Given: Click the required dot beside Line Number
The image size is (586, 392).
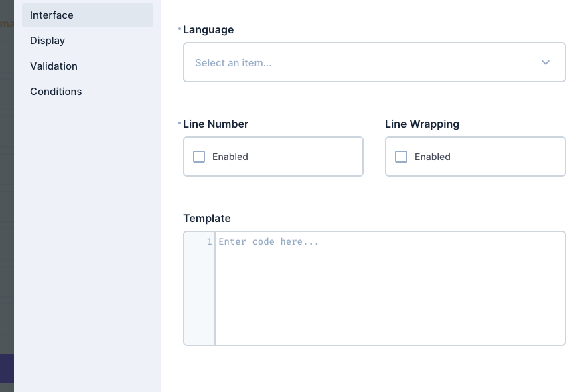Looking at the screenshot, I should click(179, 124).
